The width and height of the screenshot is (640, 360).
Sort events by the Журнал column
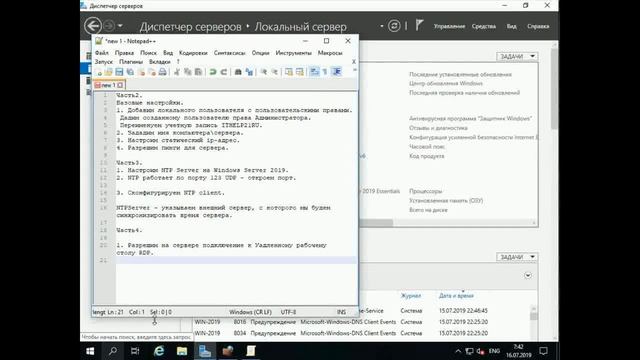click(x=411, y=296)
